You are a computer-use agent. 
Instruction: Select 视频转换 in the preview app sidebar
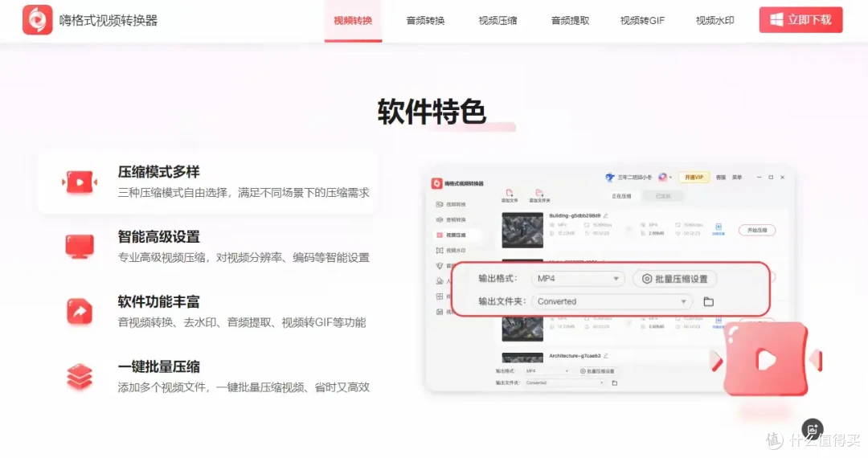tap(451, 204)
